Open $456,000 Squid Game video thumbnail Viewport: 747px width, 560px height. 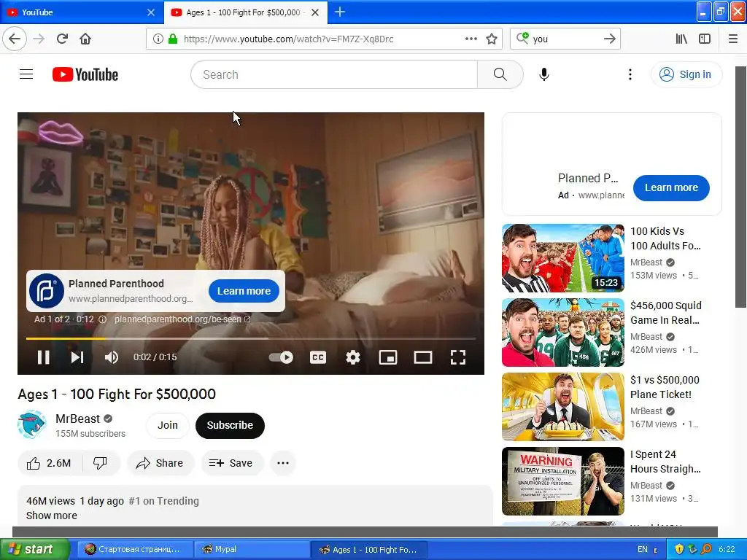(x=562, y=332)
